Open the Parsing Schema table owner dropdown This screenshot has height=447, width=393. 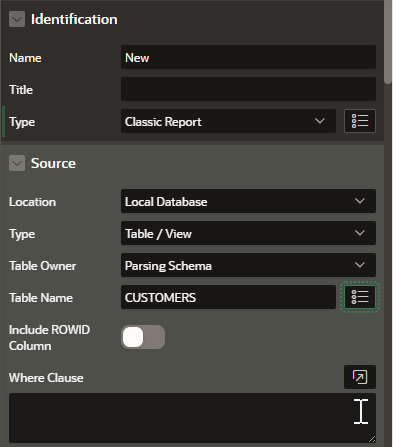coord(248,265)
